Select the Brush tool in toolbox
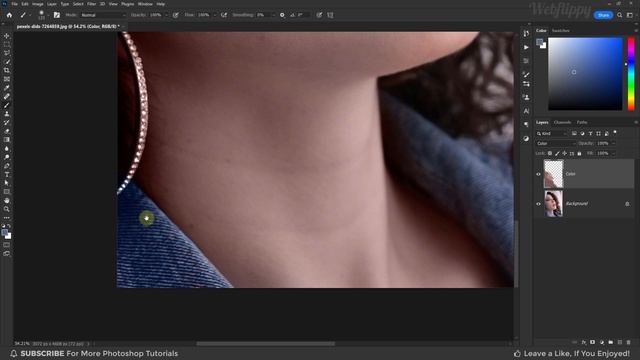Screen dimensions: 640x360 [x=7, y=105]
